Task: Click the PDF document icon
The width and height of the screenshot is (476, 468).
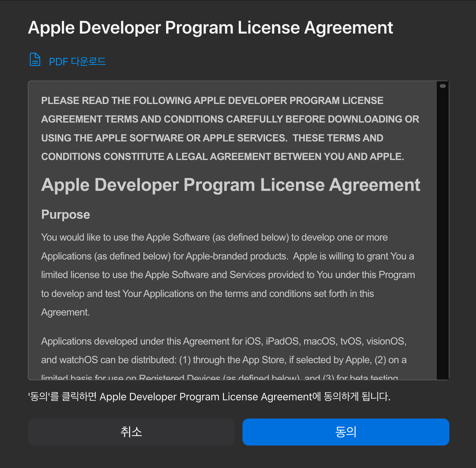Action: tap(35, 59)
